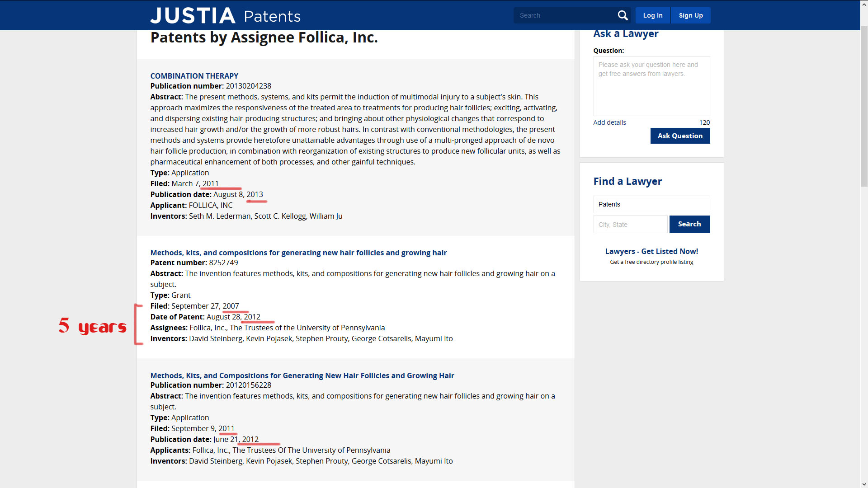
Task: Click the Patents header link
Action: [x=272, y=16]
